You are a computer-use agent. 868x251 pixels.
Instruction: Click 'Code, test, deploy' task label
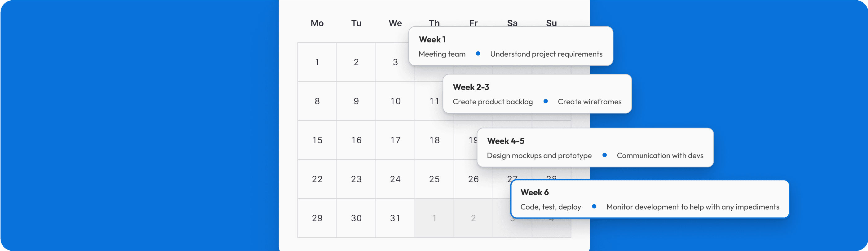(x=551, y=207)
